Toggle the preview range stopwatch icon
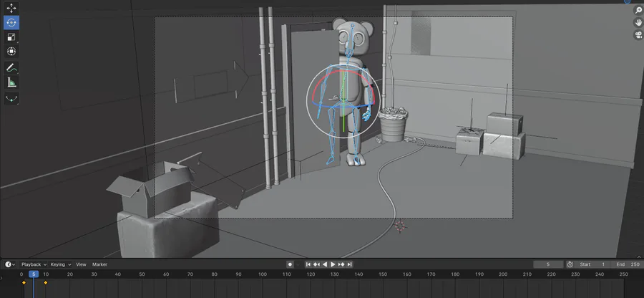644x298 pixels. click(570, 264)
